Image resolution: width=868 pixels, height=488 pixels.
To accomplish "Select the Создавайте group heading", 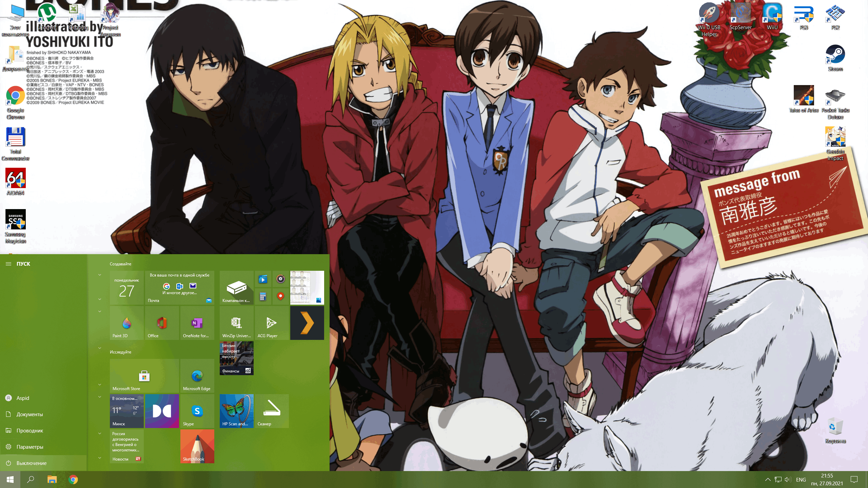I will click(120, 264).
